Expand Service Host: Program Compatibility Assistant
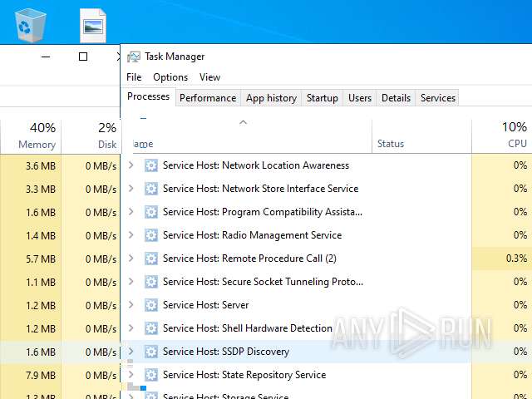The width and height of the screenshot is (532, 399). (131, 212)
